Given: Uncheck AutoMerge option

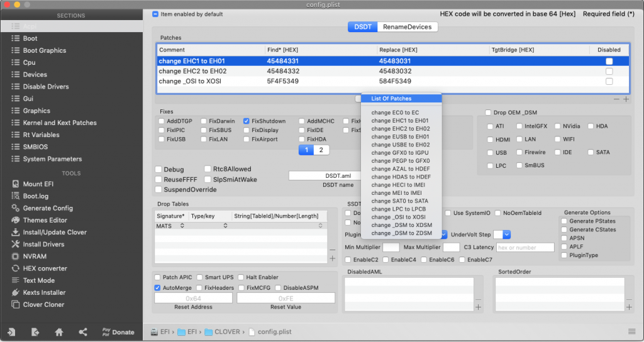Looking at the screenshot, I should point(157,288).
